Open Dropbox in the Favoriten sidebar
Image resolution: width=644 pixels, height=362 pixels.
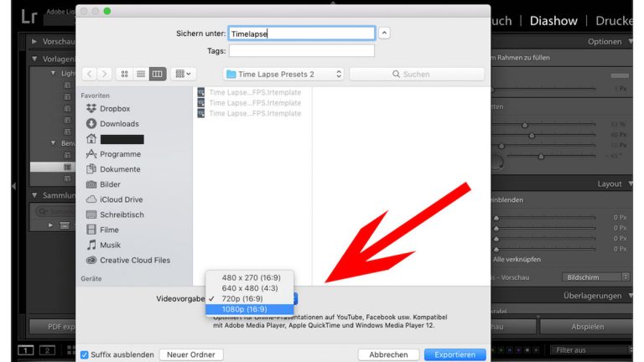(114, 109)
